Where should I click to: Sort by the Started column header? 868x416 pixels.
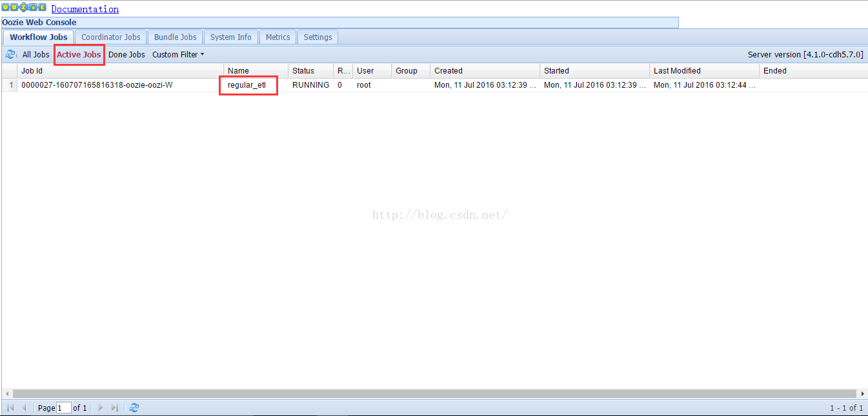point(595,71)
